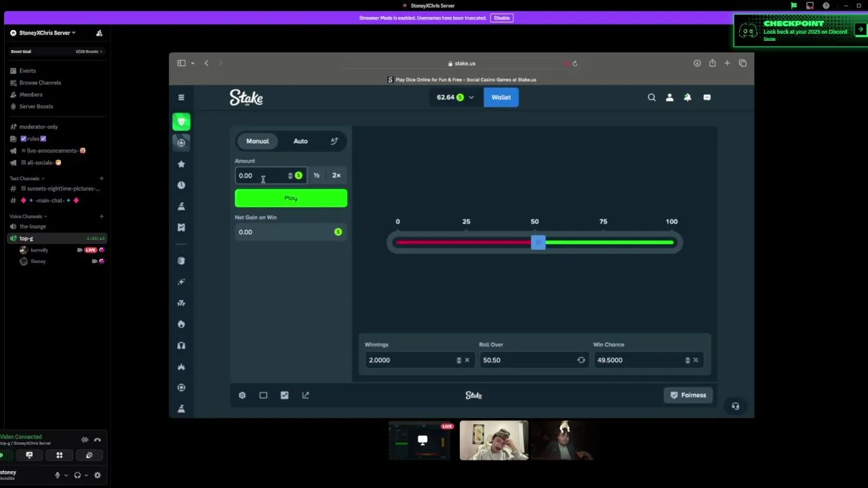Toggle theatre mode rectangle icon
The image size is (868, 488).
pyautogui.click(x=263, y=395)
